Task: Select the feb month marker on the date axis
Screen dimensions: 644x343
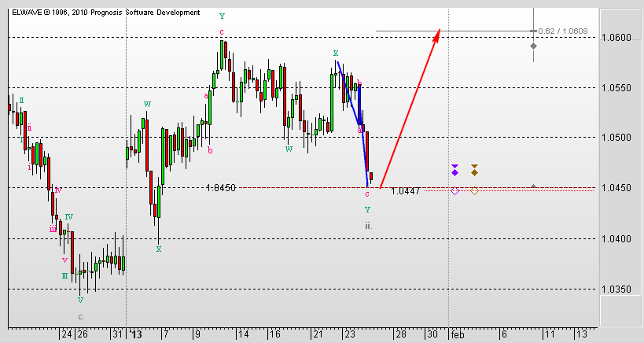Action: (458, 335)
